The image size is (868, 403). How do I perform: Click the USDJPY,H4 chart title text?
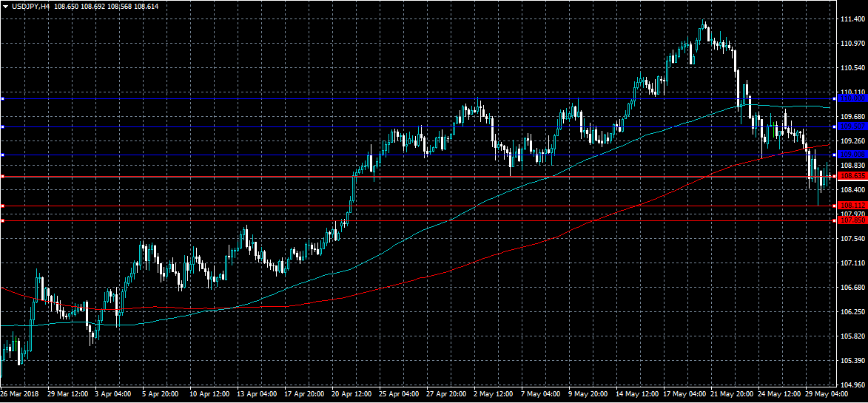coord(30,5)
